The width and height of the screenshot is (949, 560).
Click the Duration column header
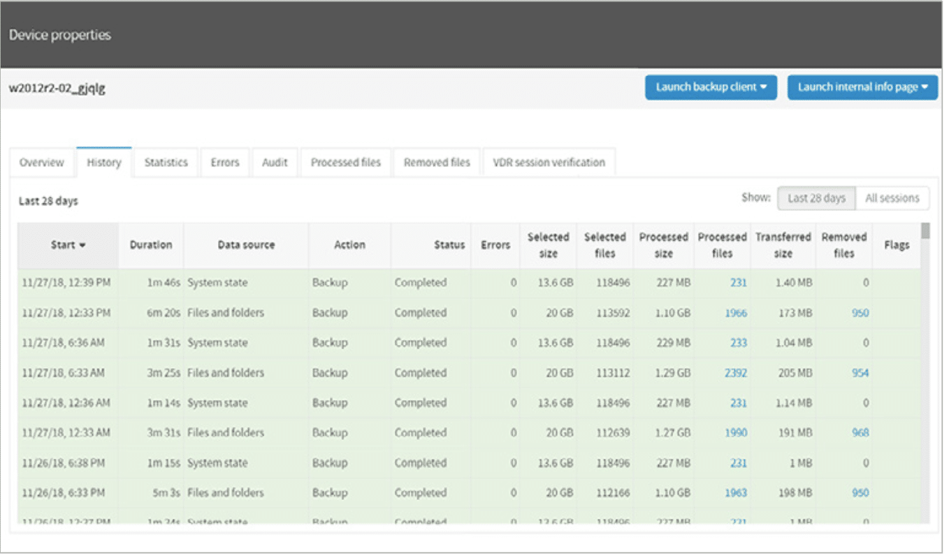(x=150, y=245)
